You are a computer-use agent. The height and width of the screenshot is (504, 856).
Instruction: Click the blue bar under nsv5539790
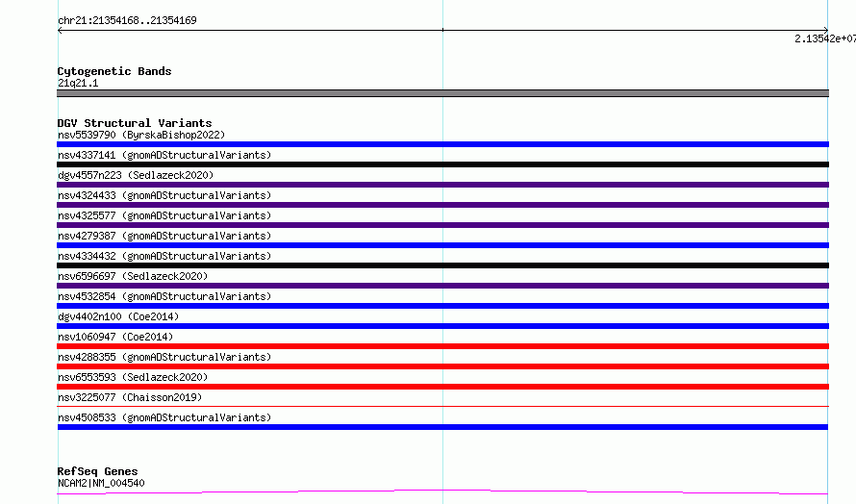pos(442,144)
